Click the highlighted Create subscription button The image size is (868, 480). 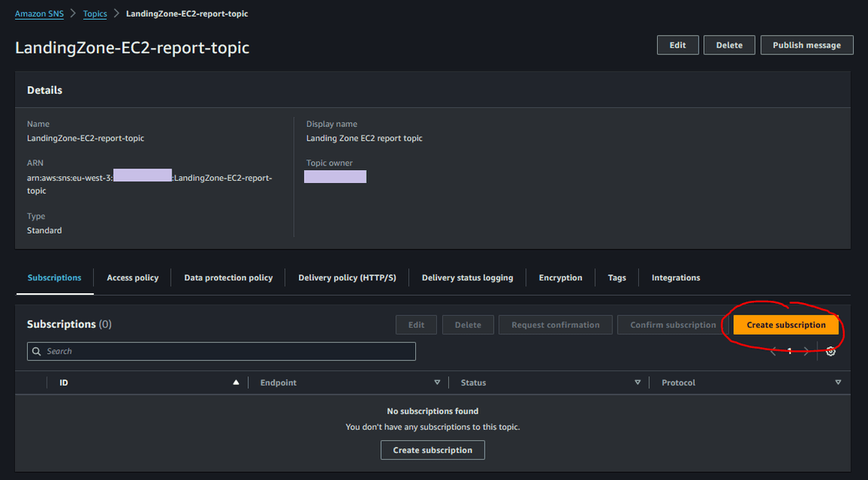pyautogui.click(x=786, y=324)
